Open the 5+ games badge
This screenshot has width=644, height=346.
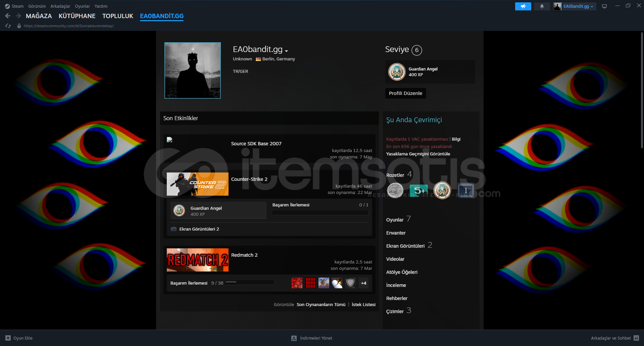419,191
